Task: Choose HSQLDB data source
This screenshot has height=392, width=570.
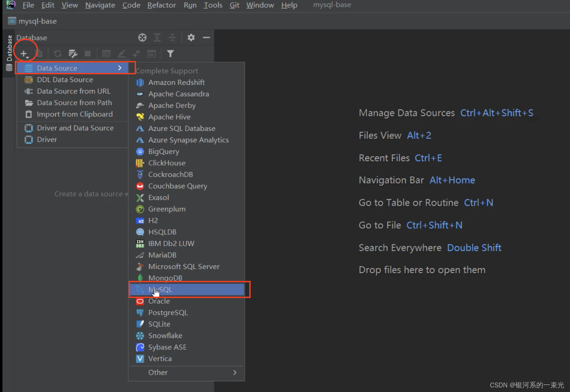Action: tap(187, 232)
